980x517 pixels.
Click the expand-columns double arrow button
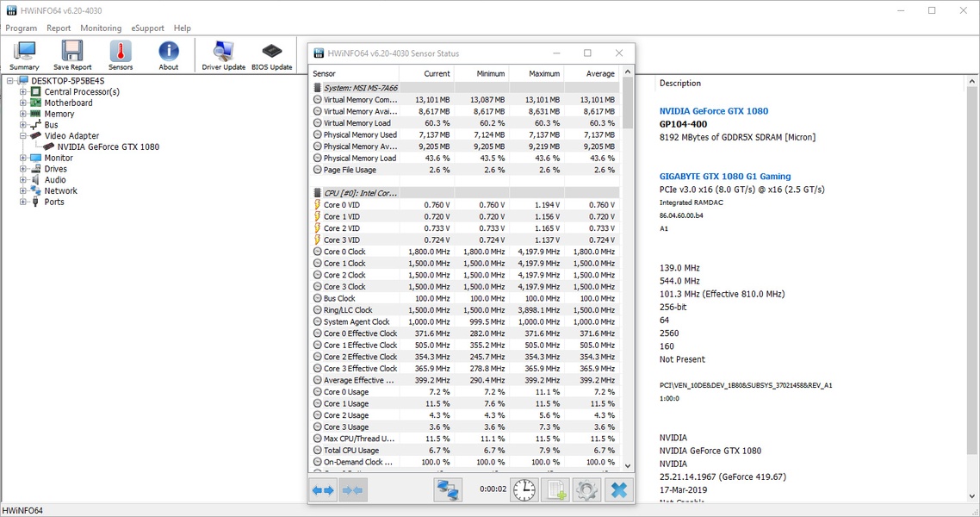[x=324, y=490]
